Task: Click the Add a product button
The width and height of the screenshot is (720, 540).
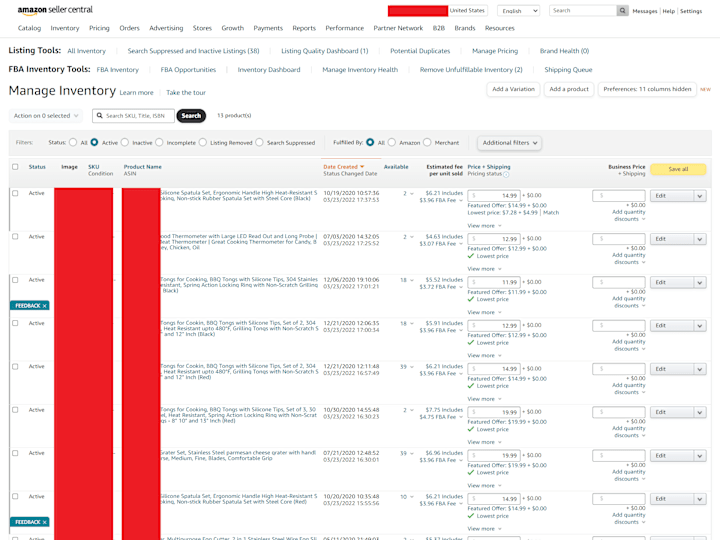Action: point(569,89)
